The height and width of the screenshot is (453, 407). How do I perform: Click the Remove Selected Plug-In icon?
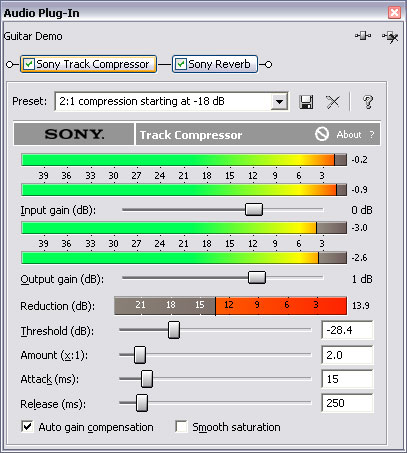(390, 36)
